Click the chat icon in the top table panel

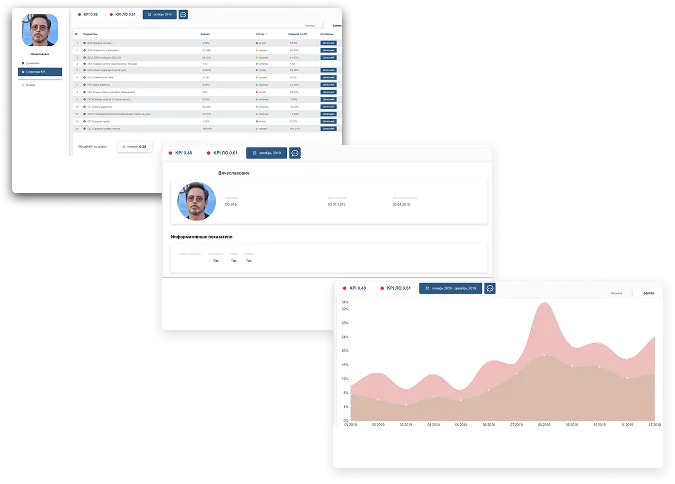coord(183,15)
